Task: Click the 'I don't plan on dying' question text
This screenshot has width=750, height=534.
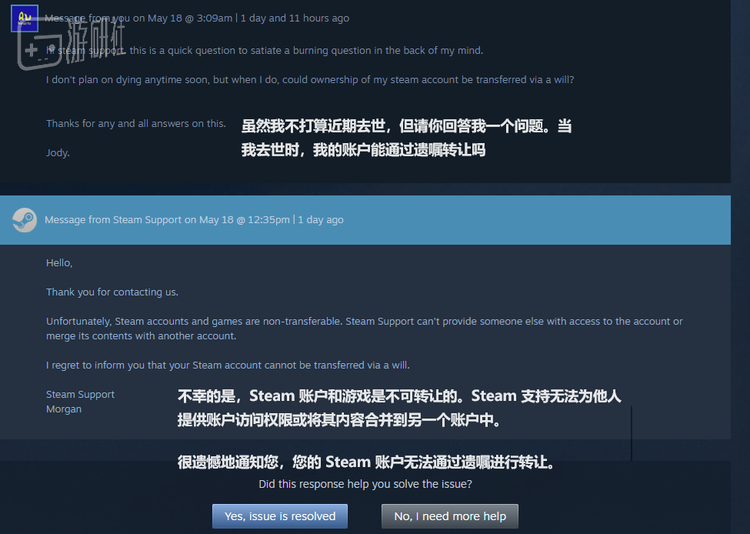Action: click(310, 79)
